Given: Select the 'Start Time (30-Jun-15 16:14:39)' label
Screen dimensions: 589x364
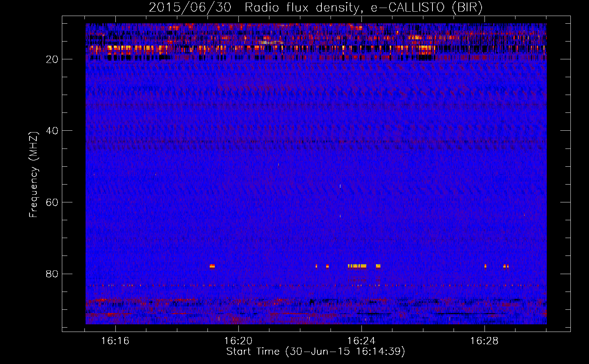Looking at the screenshot, I should (x=316, y=352).
